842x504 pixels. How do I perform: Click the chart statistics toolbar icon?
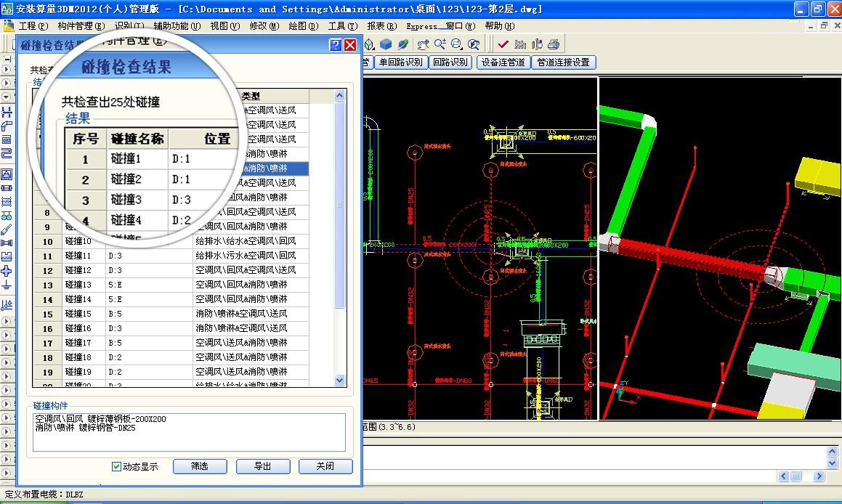(520, 44)
